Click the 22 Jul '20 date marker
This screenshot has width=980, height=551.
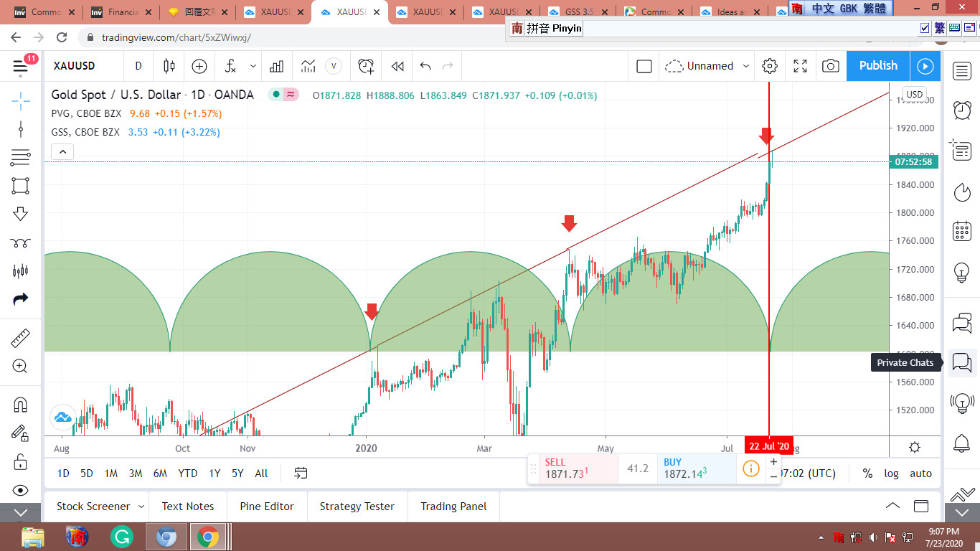(768, 446)
